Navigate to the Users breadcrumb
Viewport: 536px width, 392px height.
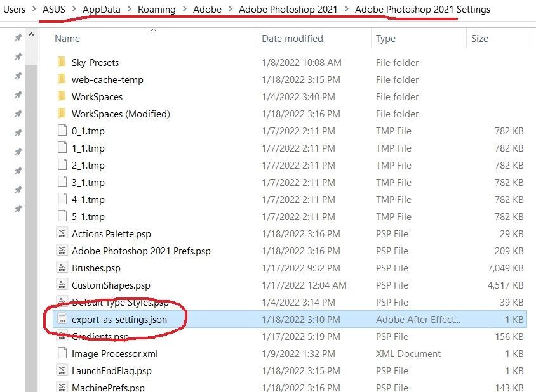[x=15, y=10]
